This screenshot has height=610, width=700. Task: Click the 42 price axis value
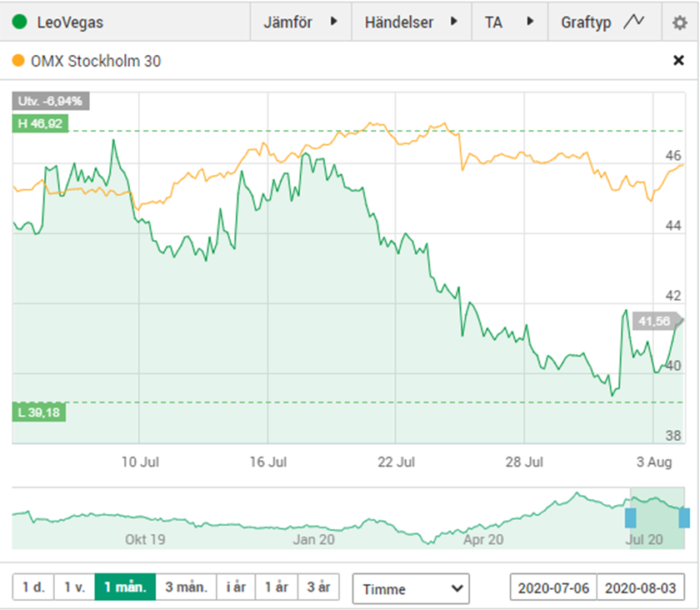click(673, 295)
